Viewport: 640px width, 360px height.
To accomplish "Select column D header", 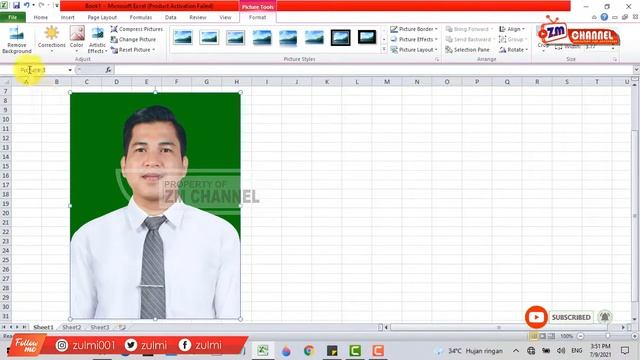I will click(116, 82).
